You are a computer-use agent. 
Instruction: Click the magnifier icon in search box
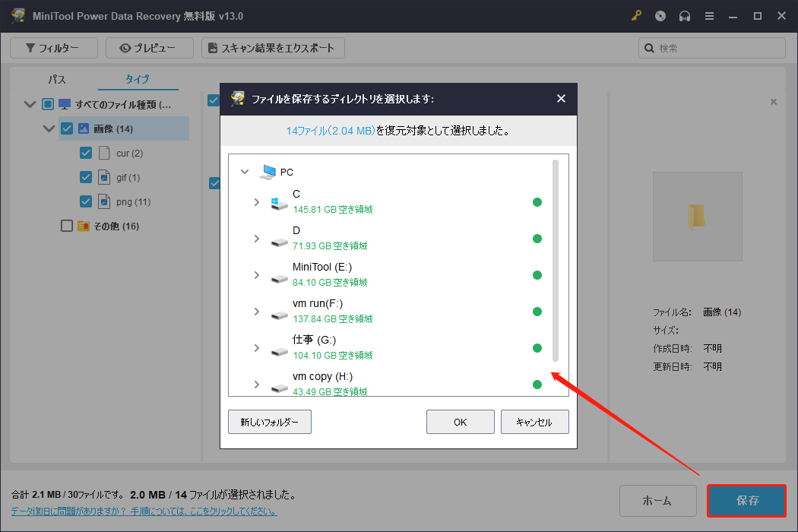click(649, 48)
